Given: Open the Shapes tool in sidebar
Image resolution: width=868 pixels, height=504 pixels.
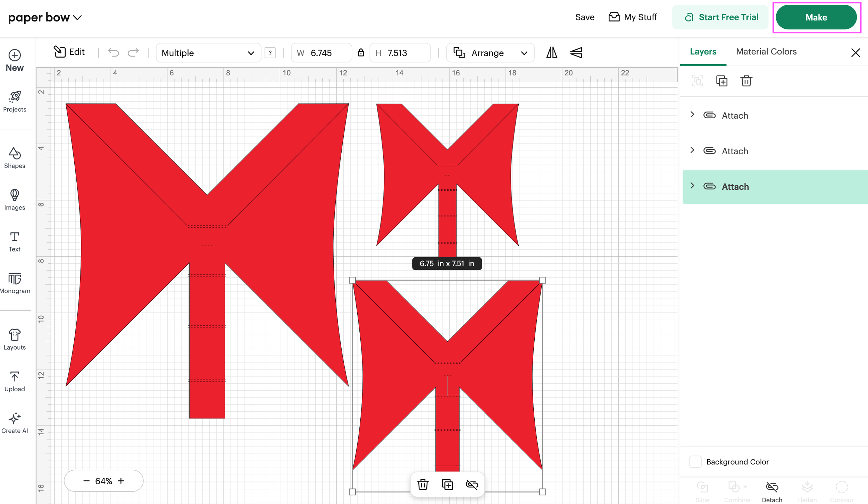Looking at the screenshot, I should [15, 157].
